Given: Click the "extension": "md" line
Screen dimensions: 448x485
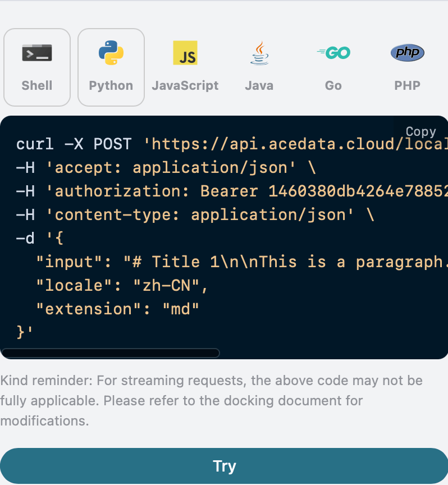Looking at the screenshot, I should point(117,309).
